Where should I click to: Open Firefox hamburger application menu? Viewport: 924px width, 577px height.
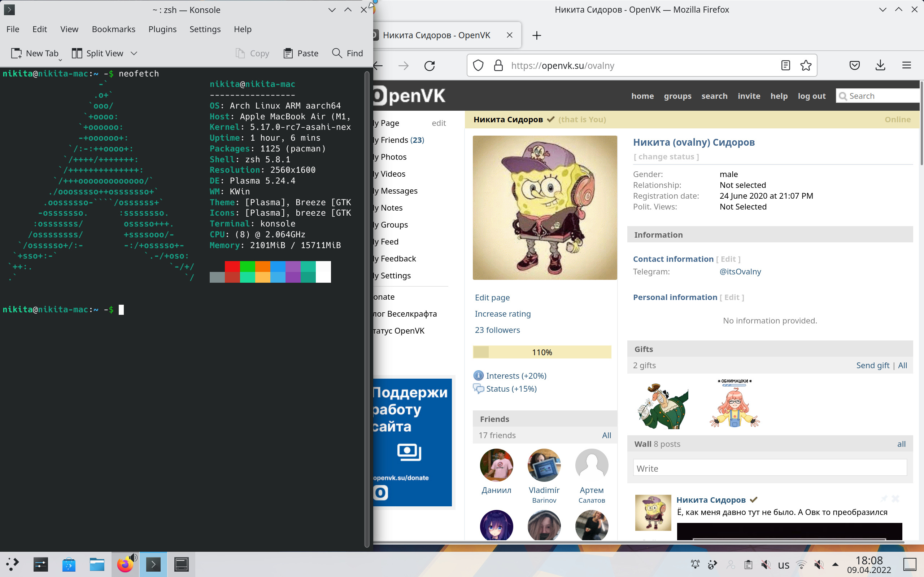tap(906, 66)
